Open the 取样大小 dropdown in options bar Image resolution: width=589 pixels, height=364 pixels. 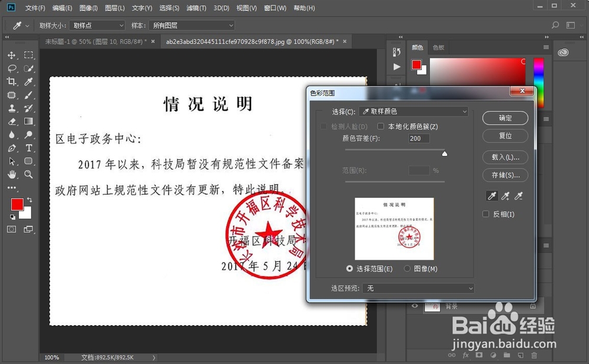tap(96, 25)
